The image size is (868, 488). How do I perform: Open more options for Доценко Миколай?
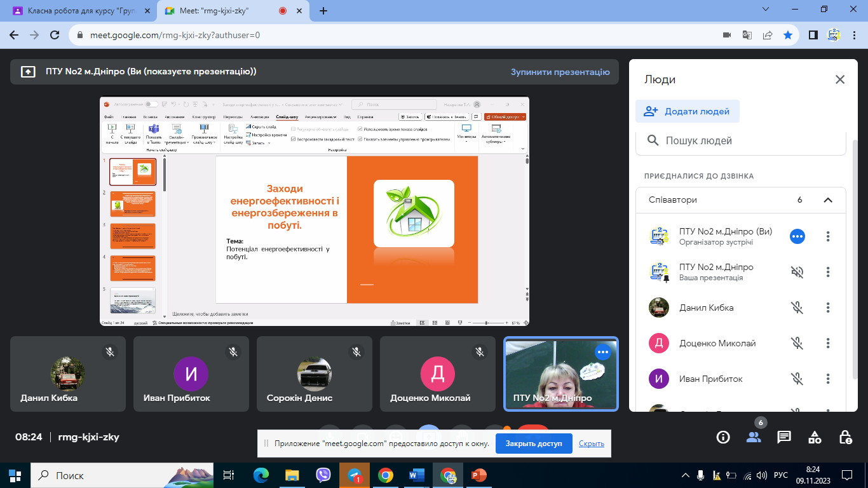[x=828, y=343]
